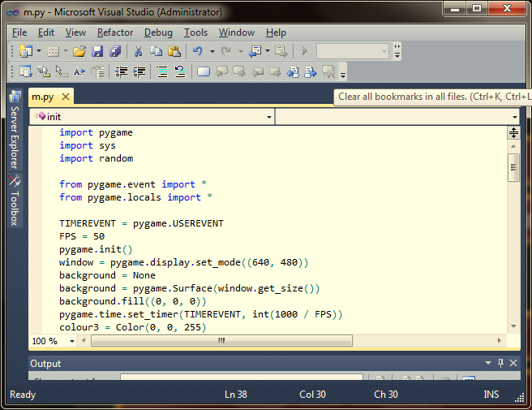Close the Output panel
The image size is (532, 410).
[513, 363]
